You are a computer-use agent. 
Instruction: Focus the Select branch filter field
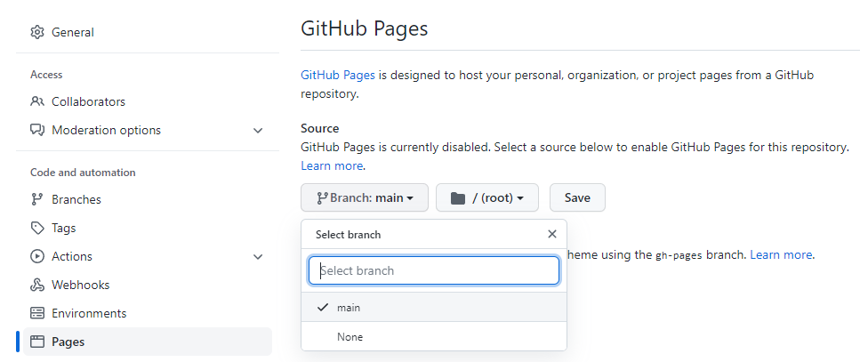point(434,270)
